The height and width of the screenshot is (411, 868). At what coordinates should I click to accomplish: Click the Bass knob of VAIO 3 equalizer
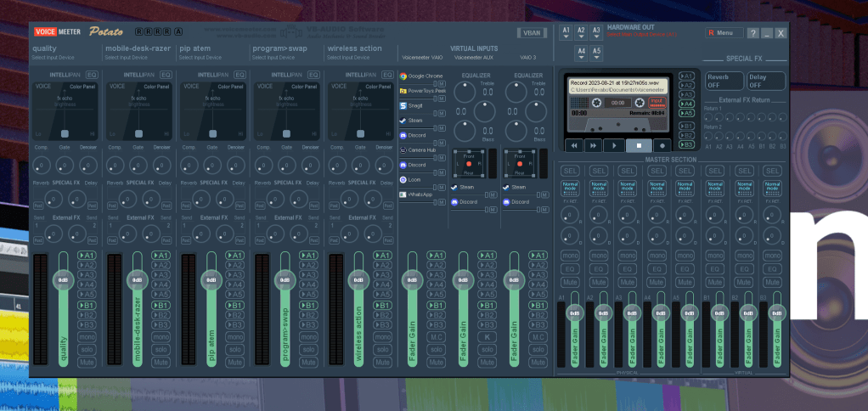516,131
